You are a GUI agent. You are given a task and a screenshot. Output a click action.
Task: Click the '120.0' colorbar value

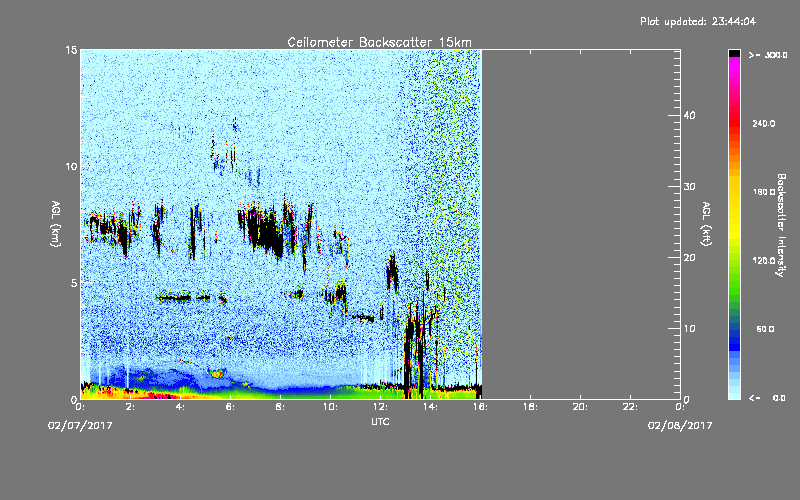coord(764,261)
